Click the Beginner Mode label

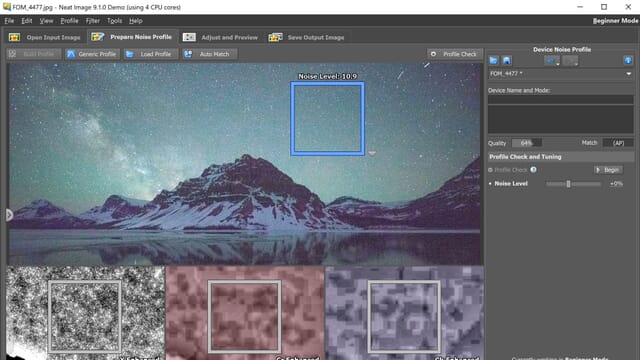[x=616, y=21]
